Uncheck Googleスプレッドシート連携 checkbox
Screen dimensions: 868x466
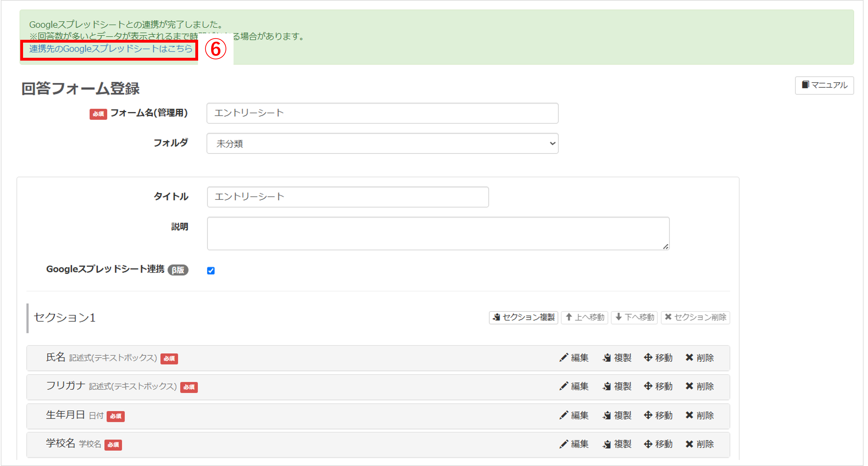click(211, 271)
